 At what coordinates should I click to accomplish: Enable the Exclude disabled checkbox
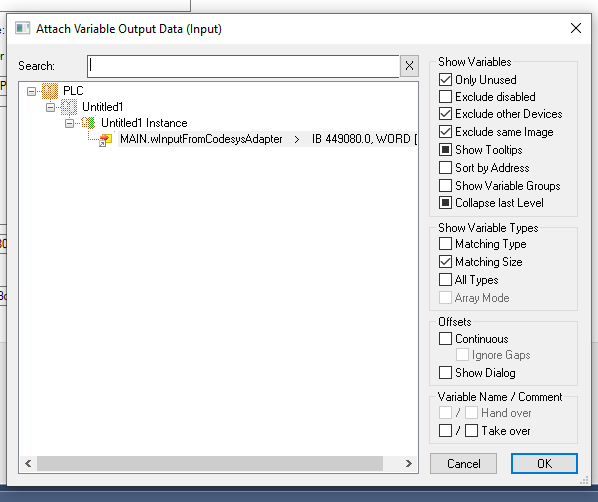pos(445,97)
